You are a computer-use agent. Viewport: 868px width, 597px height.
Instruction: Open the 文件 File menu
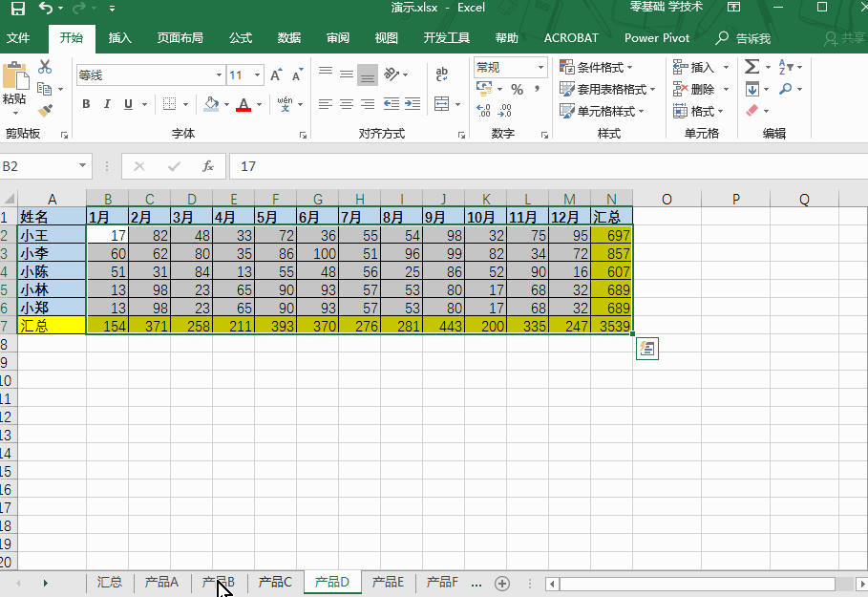pos(18,38)
